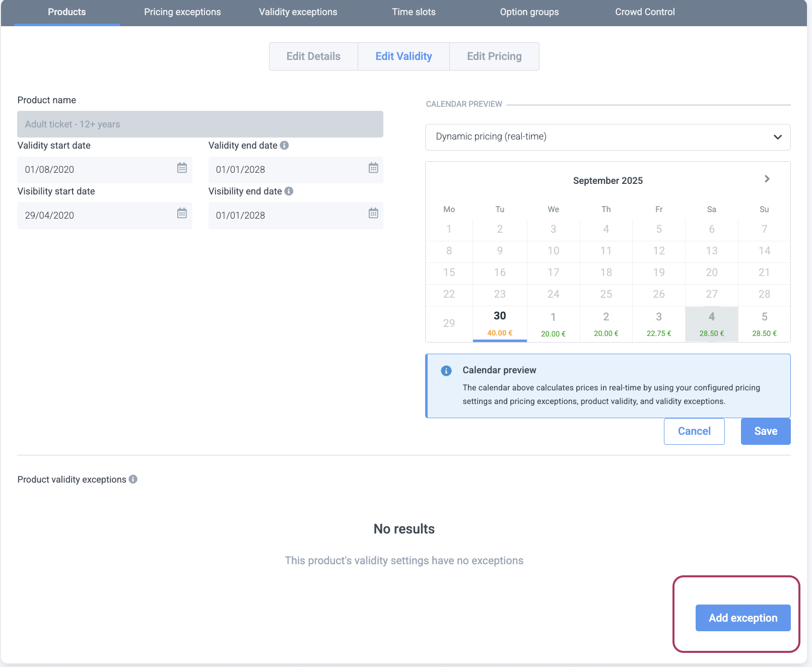
Task: Click the Cancel button
Action: click(x=694, y=431)
